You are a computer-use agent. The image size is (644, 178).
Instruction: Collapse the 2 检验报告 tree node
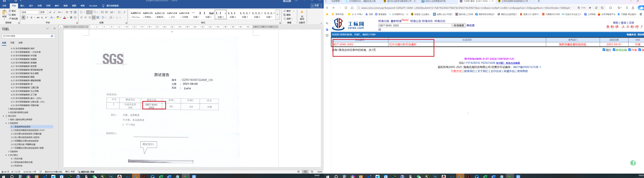(x=6, y=123)
